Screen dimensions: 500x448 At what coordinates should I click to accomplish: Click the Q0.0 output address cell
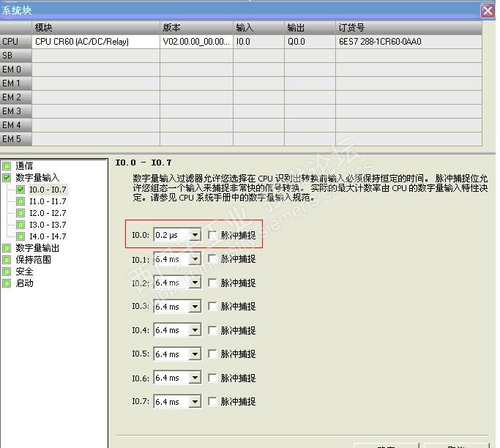(310, 42)
